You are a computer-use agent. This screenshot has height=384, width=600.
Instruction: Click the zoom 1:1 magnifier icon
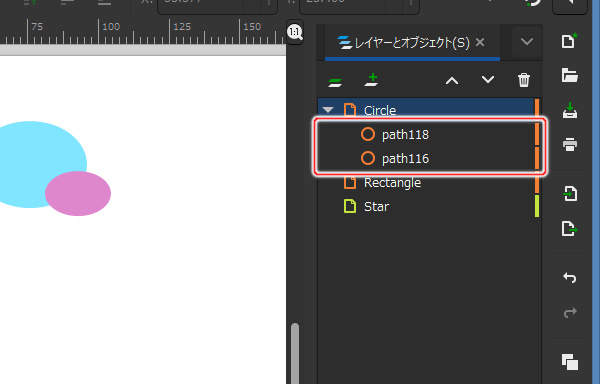295,32
